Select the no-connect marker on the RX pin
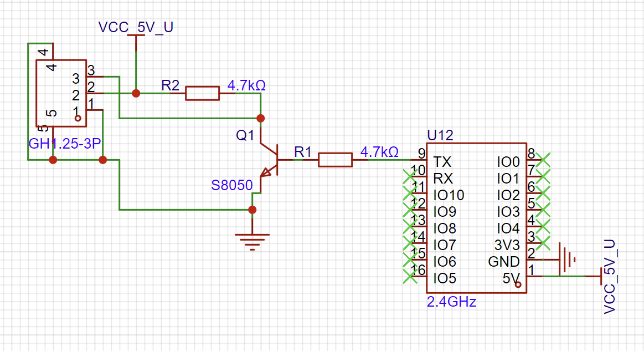 pos(410,176)
